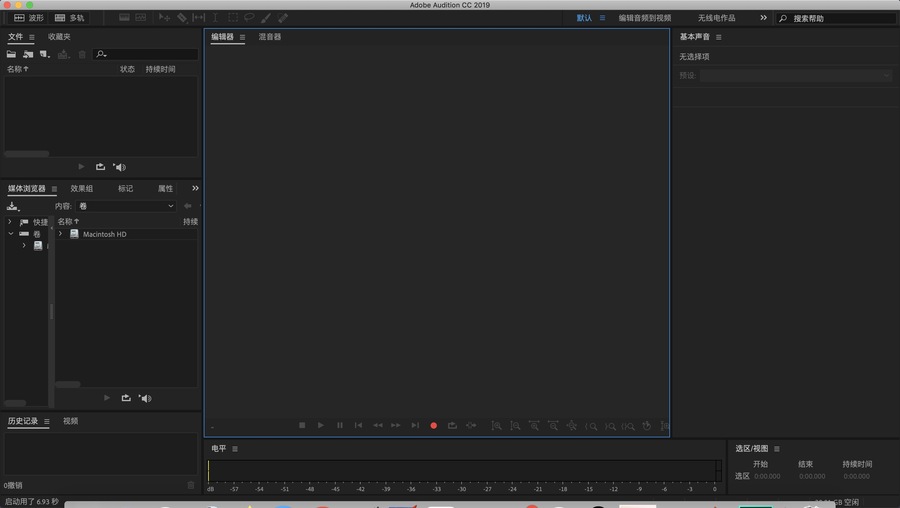The image size is (900, 508).
Task: Expand the 快捷 tree item
Action: pyautogui.click(x=10, y=222)
